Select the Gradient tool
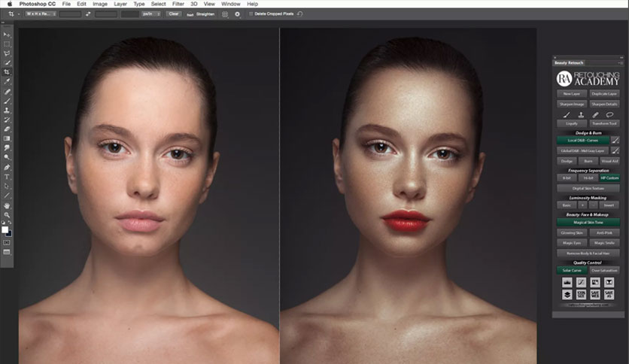The width and height of the screenshot is (629, 364). click(7, 138)
